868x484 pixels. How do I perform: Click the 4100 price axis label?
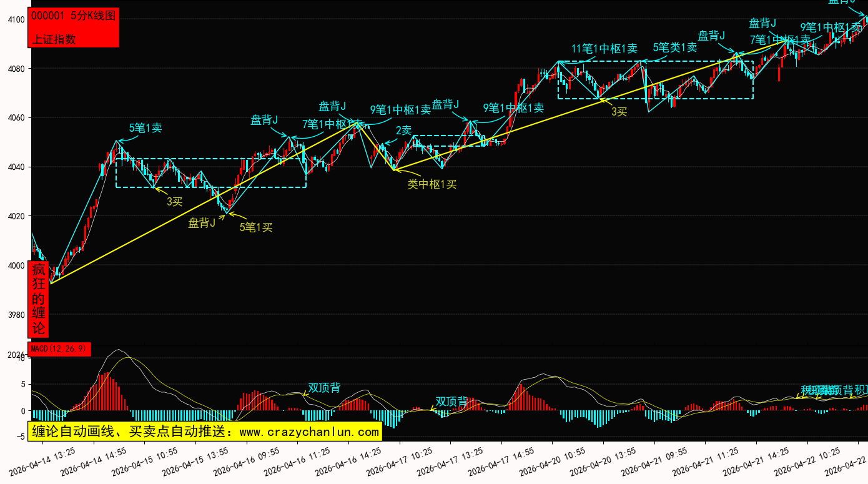click(16, 20)
